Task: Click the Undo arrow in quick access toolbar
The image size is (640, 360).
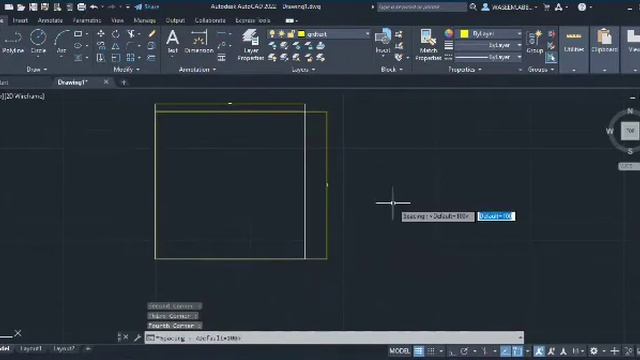Action: click(x=94, y=7)
